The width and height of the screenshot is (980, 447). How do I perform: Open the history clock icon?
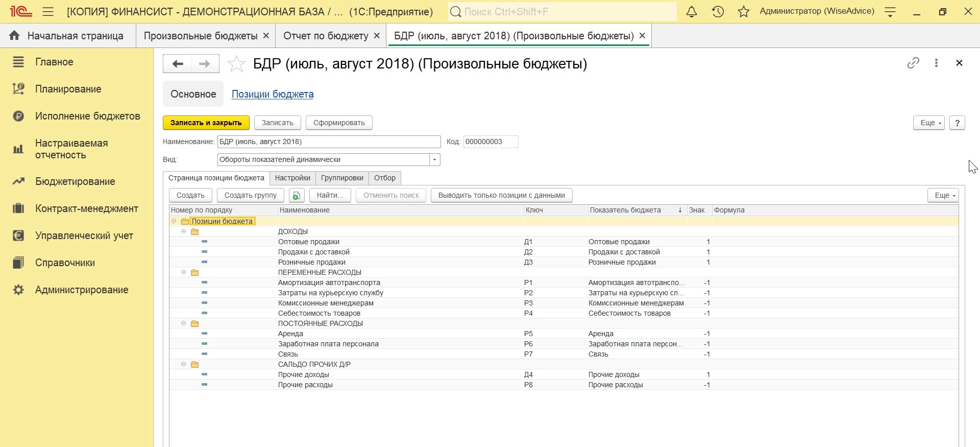(718, 12)
